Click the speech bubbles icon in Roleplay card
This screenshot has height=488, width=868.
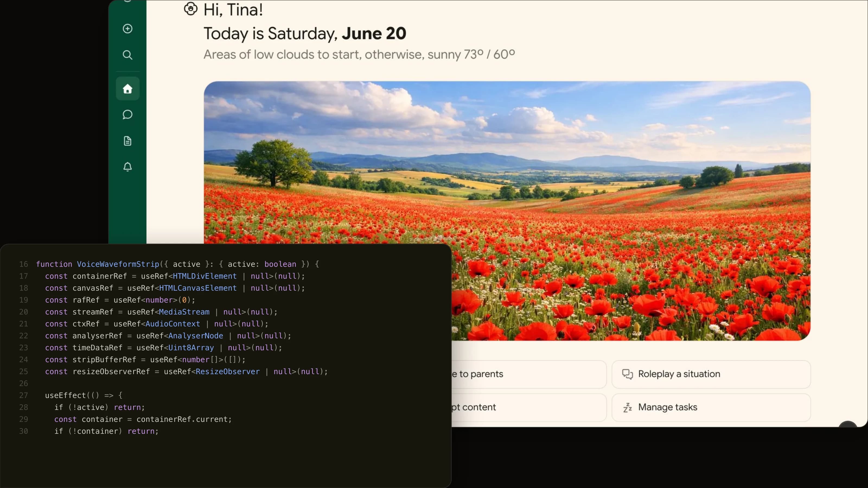(627, 374)
